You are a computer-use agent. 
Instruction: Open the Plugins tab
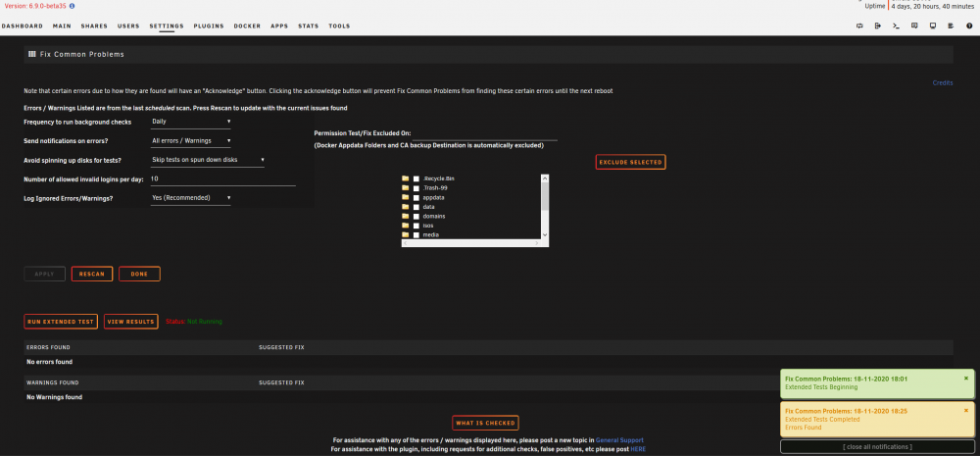pyautogui.click(x=209, y=26)
